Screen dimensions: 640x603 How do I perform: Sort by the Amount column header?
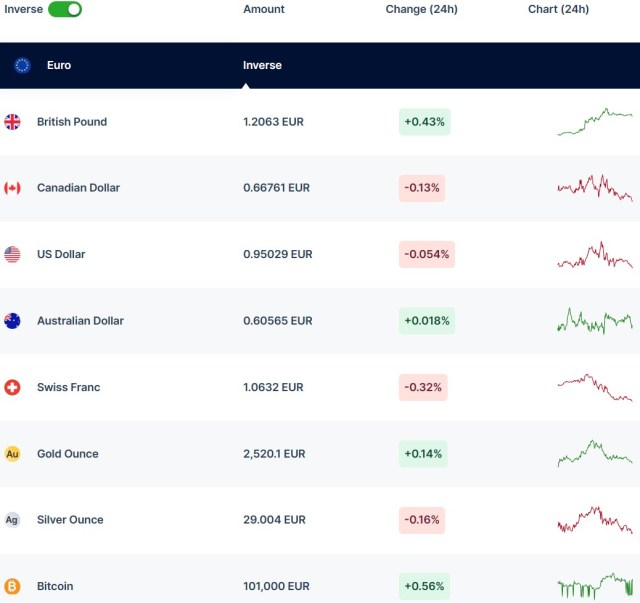tap(264, 9)
